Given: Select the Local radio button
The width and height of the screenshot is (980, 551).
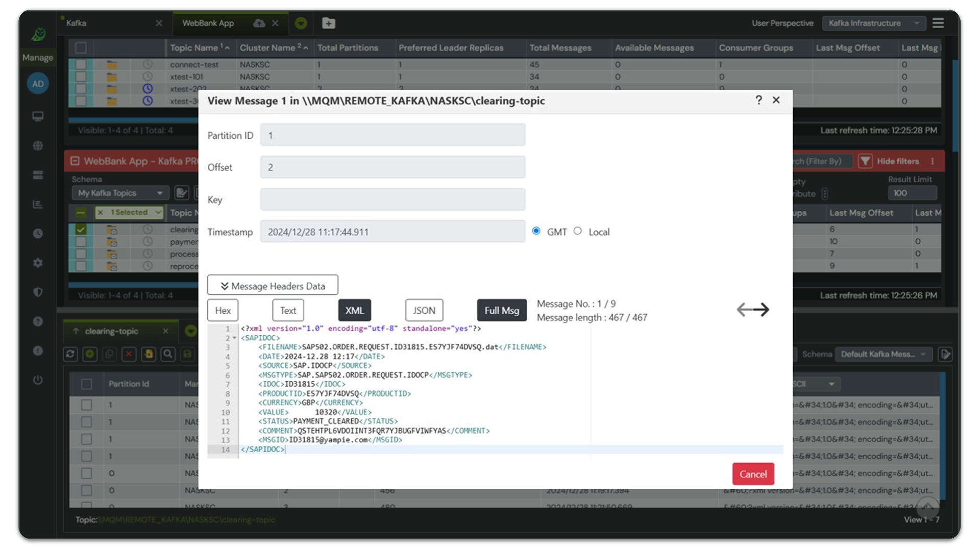Looking at the screenshot, I should point(577,231).
